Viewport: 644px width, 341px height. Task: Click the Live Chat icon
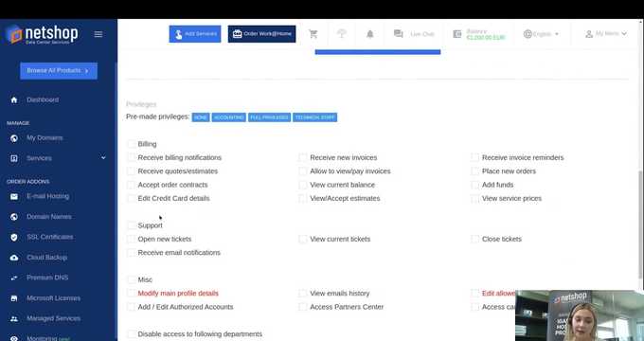pos(398,34)
